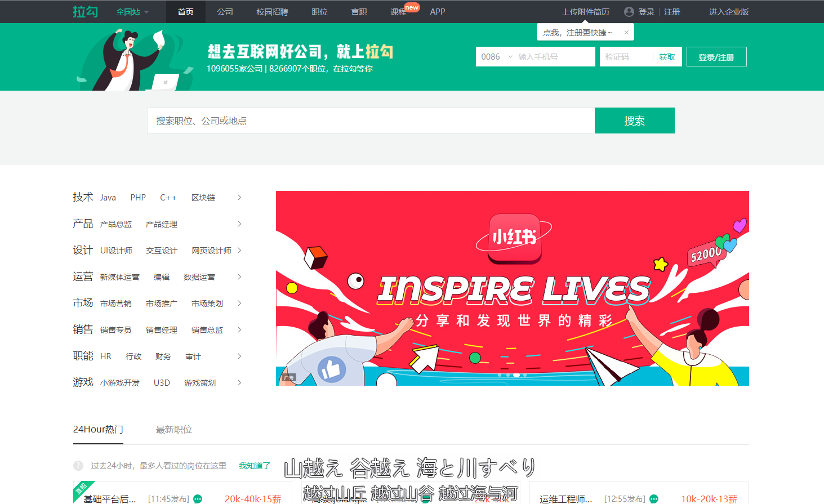
Task: Select 职位 in the top nav
Action: click(319, 12)
